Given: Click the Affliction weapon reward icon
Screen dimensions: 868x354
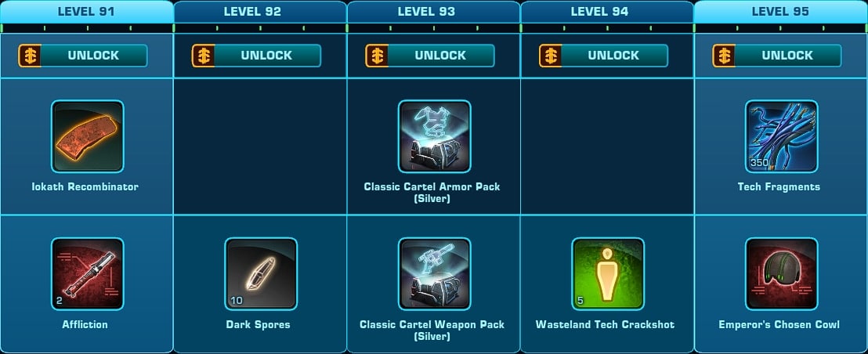Looking at the screenshot, I should click(x=88, y=274).
